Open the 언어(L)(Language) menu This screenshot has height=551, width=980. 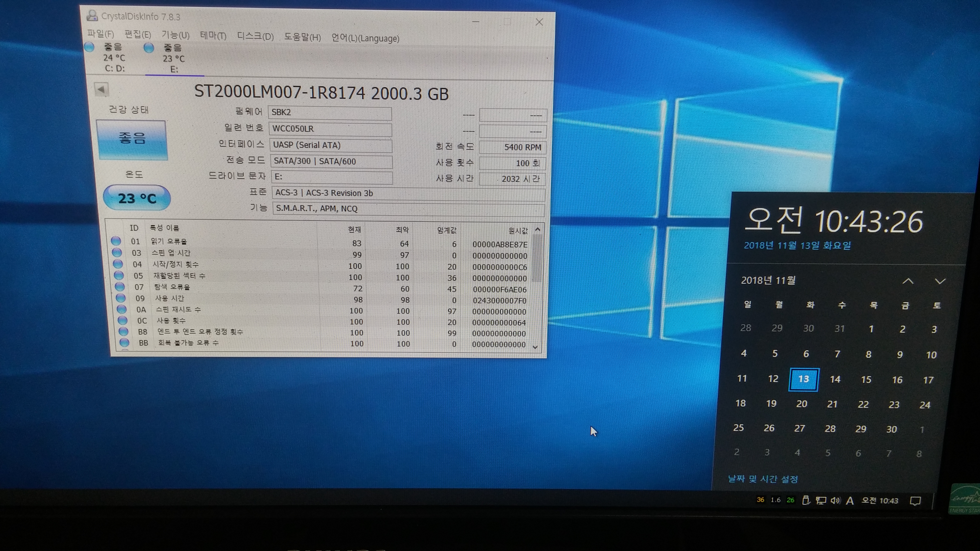point(365,38)
